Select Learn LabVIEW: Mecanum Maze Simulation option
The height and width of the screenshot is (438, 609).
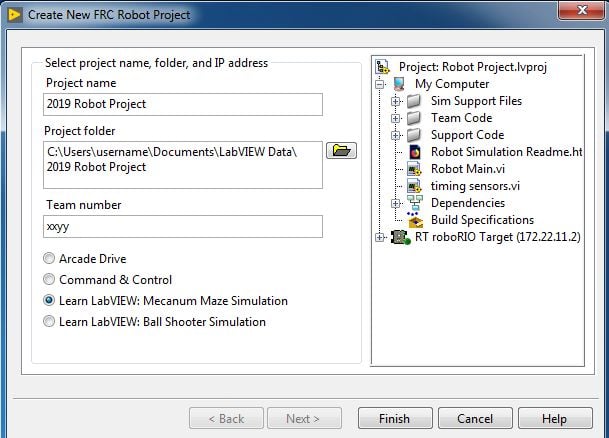[49, 300]
